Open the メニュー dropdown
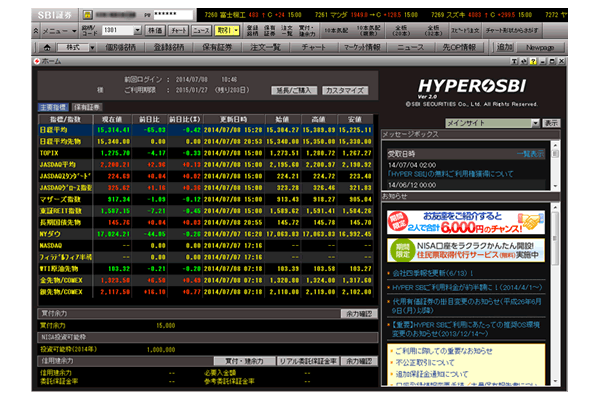The height and width of the screenshot is (400, 600). 59,31
